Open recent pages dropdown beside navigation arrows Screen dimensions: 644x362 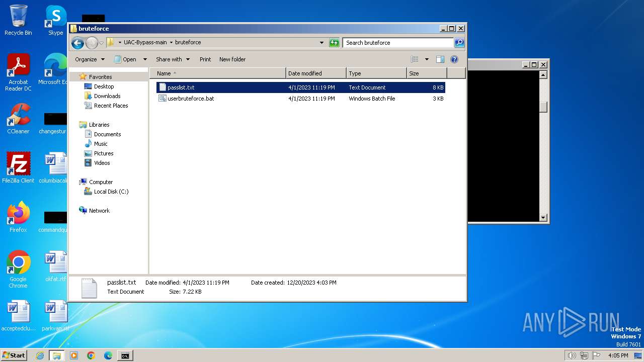point(101,43)
